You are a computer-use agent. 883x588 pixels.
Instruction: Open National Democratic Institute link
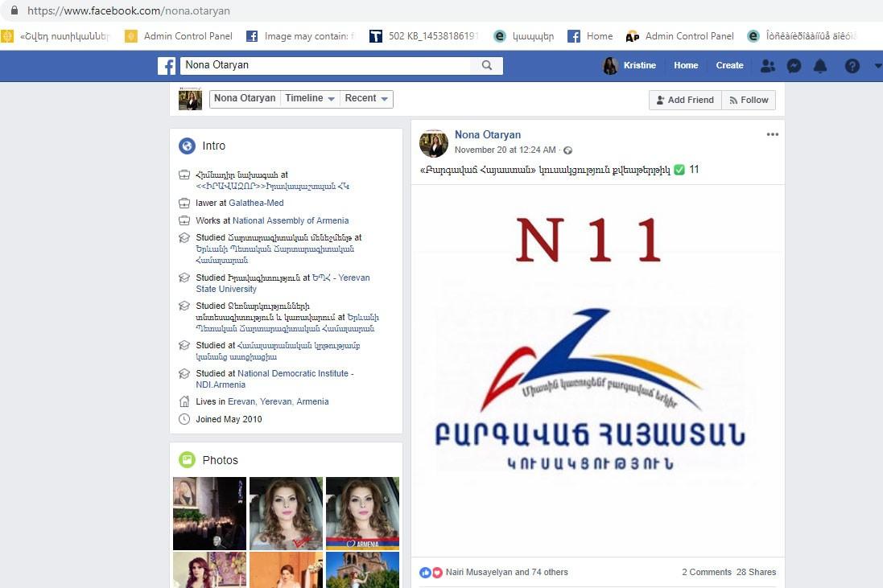[x=274, y=379]
